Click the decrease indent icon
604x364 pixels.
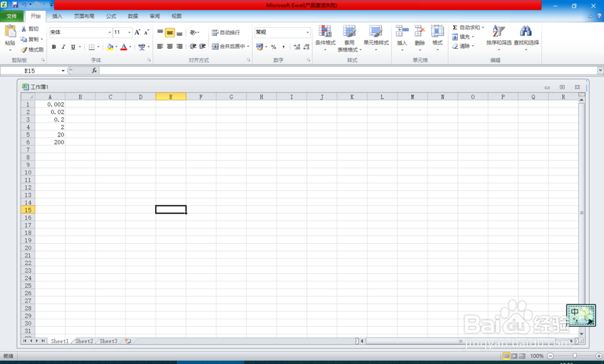coord(193,46)
